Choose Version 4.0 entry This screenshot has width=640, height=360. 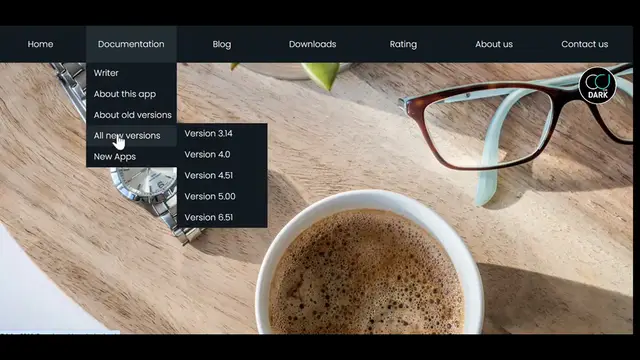(x=222, y=155)
